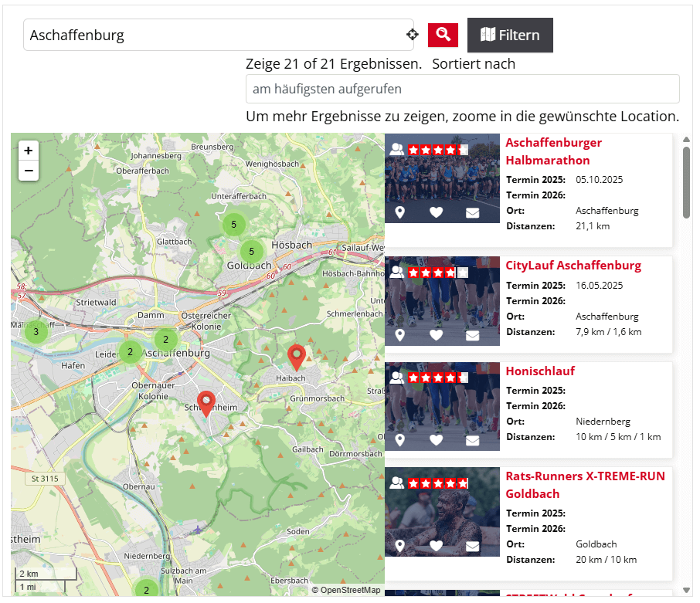This screenshot has height=603, width=700.
Task: Open the Honischlauf event title link
Action: 540,371
